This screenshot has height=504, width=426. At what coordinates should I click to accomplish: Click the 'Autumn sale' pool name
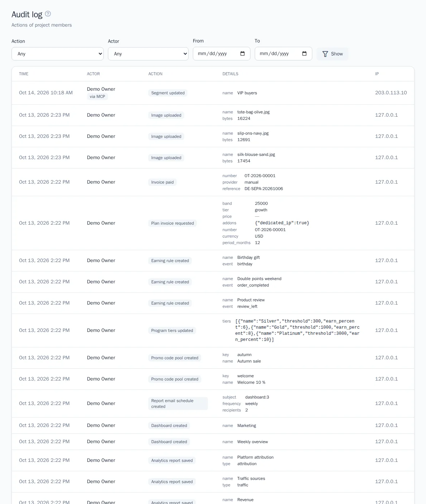click(249, 361)
